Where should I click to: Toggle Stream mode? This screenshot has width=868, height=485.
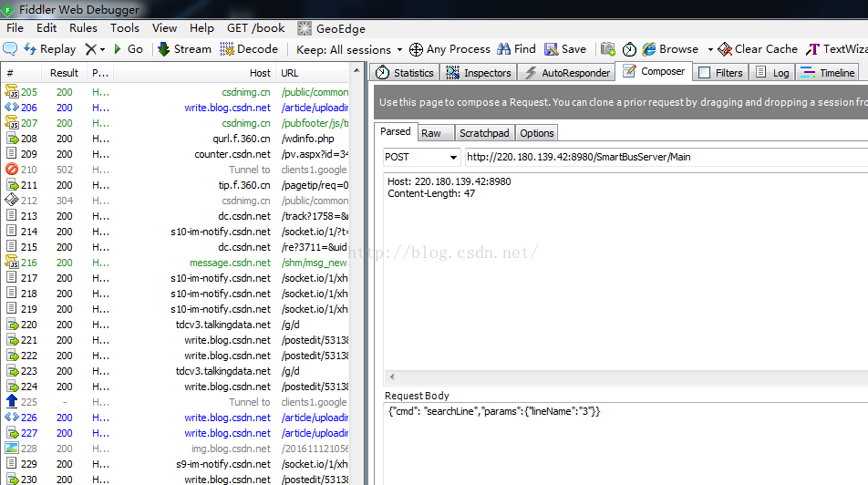tap(184, 49)
